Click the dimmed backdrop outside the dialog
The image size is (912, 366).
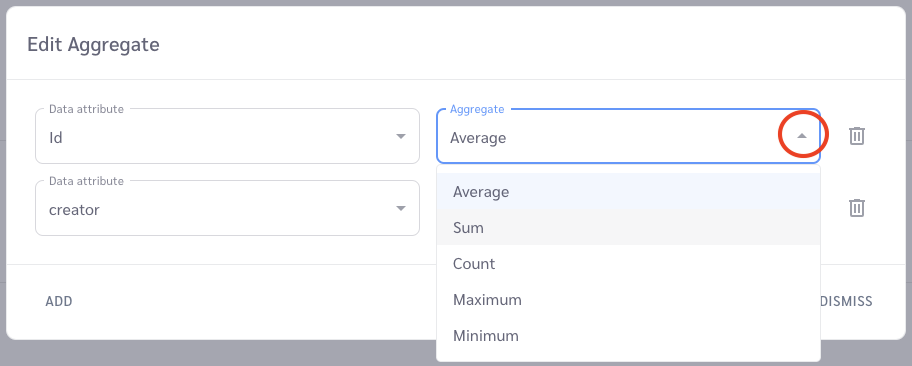coord(456,354)
